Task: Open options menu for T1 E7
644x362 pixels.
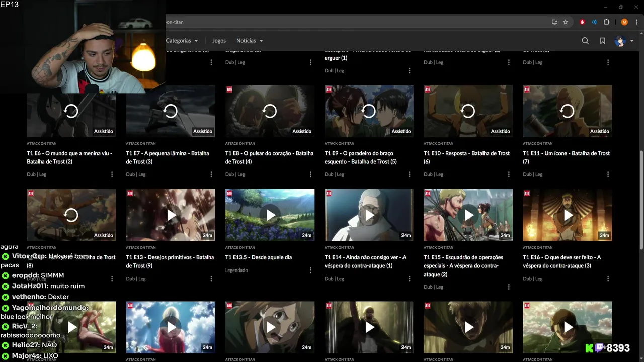Action: point(211,174)
